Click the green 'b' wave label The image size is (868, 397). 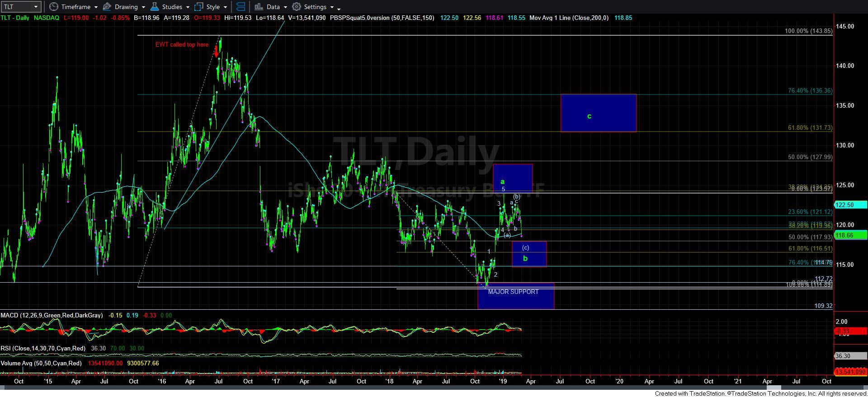point(525,259)
